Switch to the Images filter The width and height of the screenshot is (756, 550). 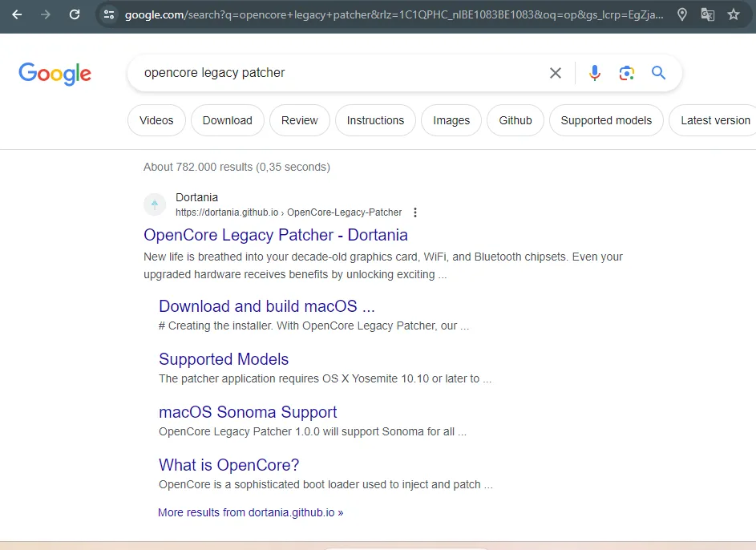click(x=451, y=120)
